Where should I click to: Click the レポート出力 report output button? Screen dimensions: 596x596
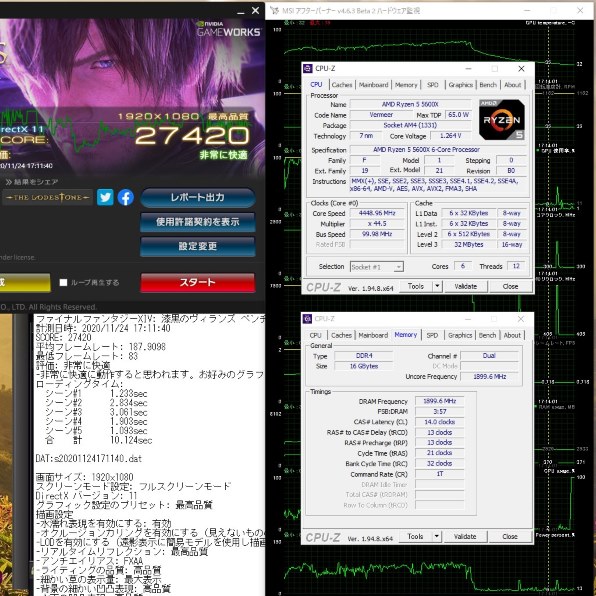click(x=197, y=198)
